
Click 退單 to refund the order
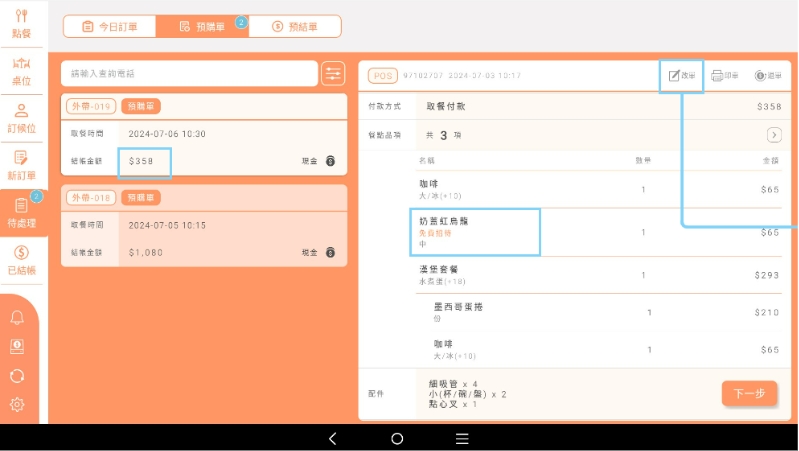767,76
